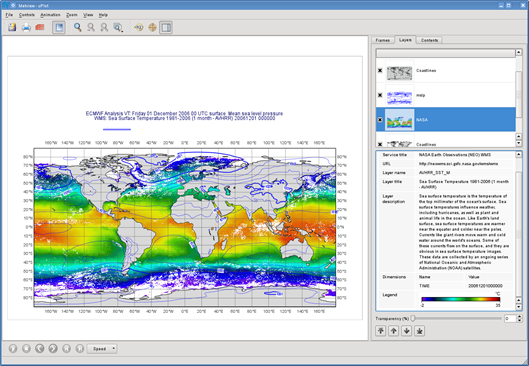Select the mslp layer row name
Viewport: 529px width, 366px height.
[420, 95]
